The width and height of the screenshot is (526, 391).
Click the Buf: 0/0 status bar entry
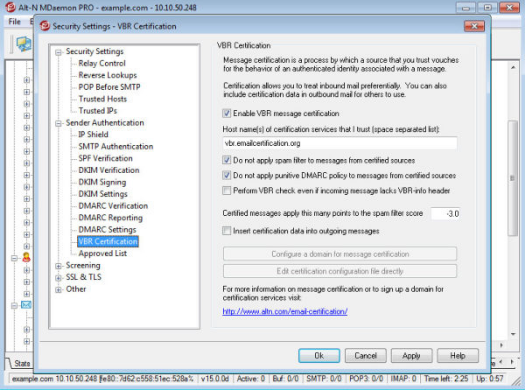coord(285,379)
